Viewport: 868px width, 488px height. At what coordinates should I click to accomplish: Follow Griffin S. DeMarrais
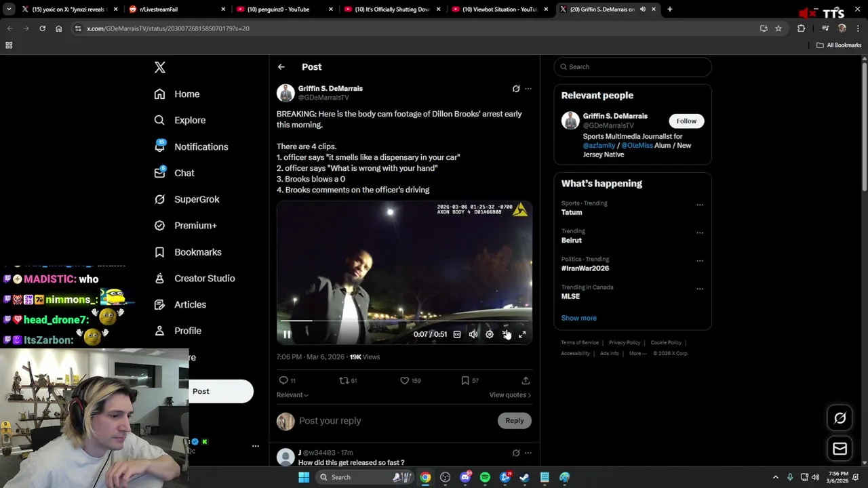686,121
